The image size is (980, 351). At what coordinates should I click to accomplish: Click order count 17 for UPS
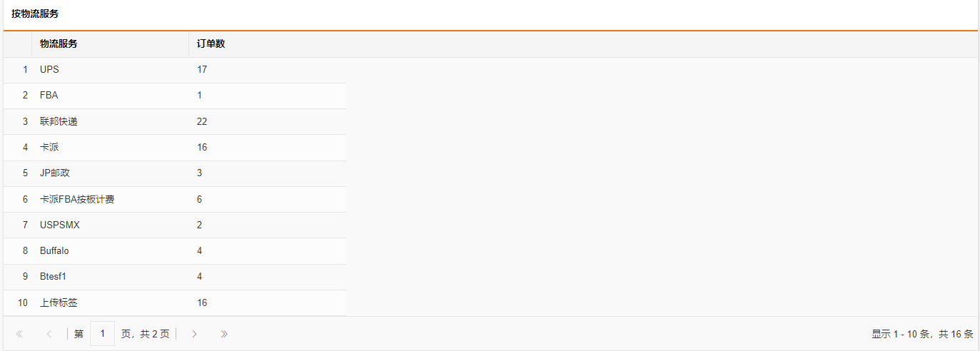pos(202,70)
